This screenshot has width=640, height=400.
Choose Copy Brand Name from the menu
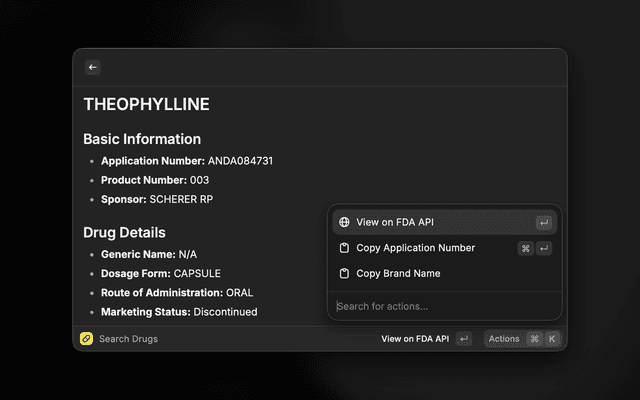(x=398, y=273)
